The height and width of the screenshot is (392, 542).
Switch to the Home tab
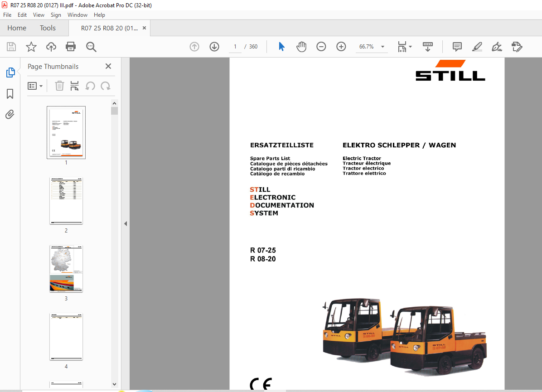pyautogui.click(x=17, y=28)
